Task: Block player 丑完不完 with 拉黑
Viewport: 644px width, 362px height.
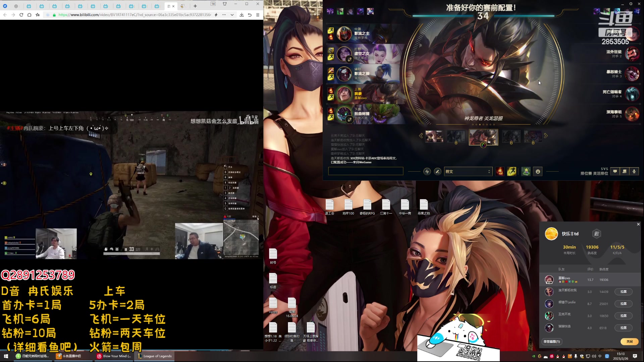Action: [623, 316]
